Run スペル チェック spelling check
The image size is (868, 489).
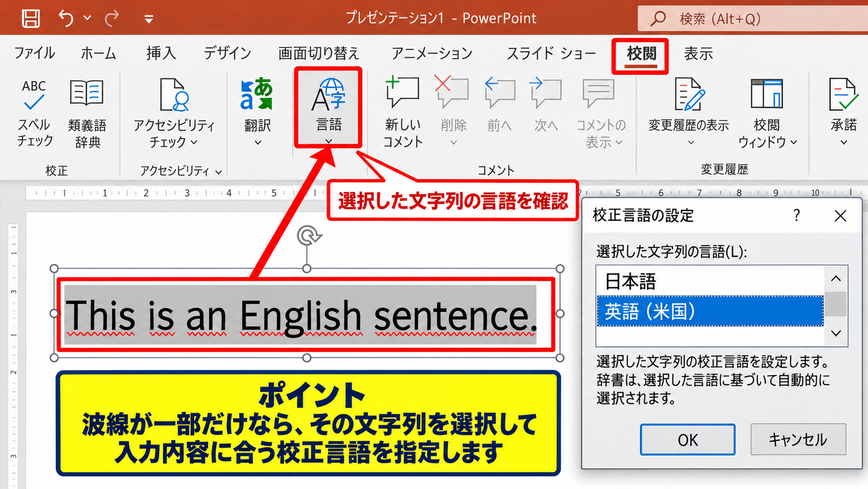(x=35, y=113)
